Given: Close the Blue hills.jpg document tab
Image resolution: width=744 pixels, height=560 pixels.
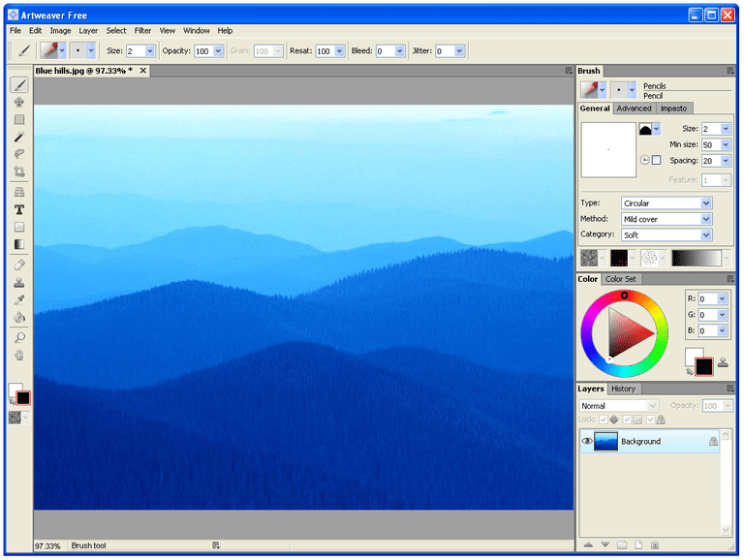Looking at the screenshot, I should (x=142, y=71).
